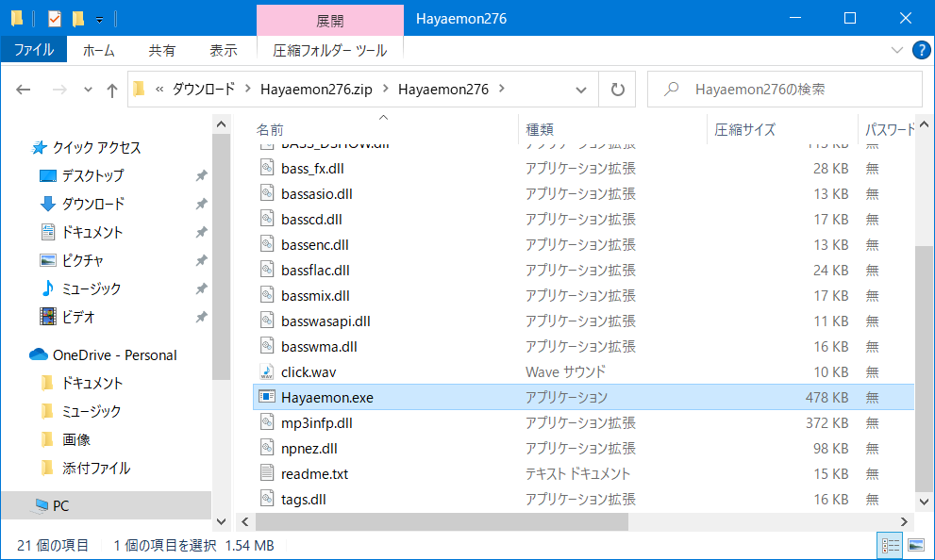Click the basswasapi.dll file icon
This screenshot has height=560, width=935.
pyautogui.click(x=267, y=321)
